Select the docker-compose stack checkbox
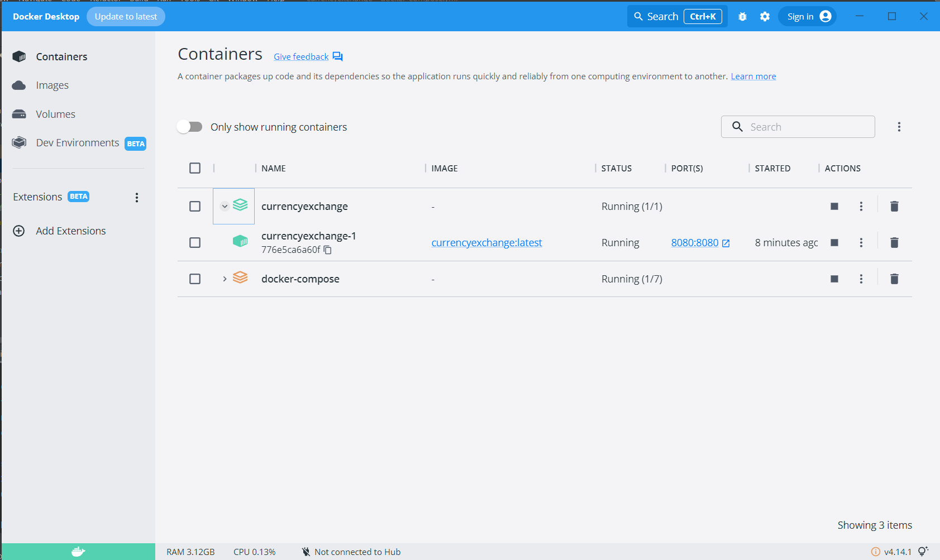Viewport: 940px width, 560px height. coord(195,279)
